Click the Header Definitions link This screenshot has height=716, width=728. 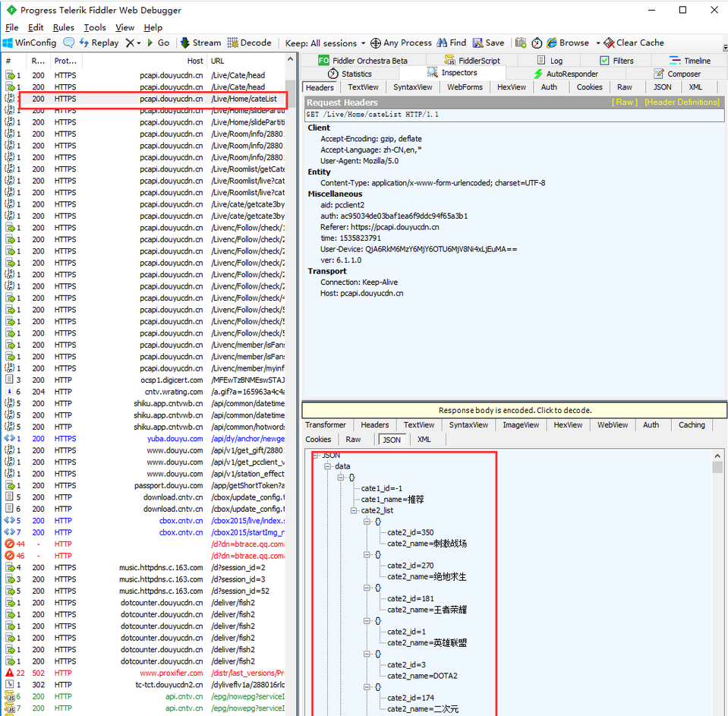coord(682,103)
